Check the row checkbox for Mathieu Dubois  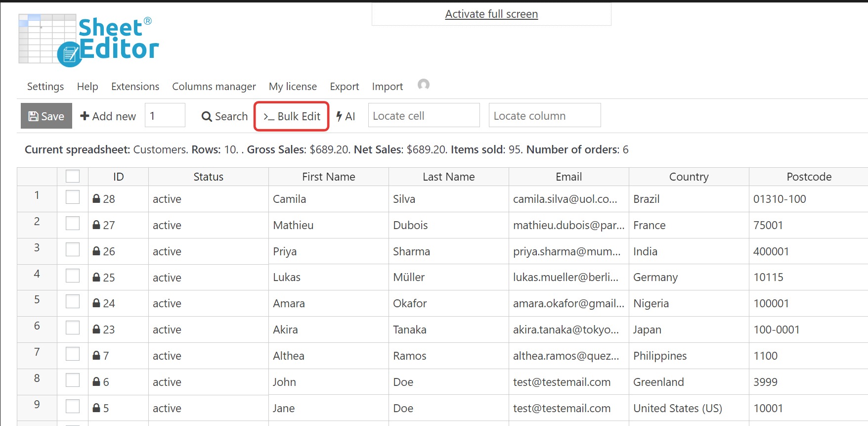(73, 223)
